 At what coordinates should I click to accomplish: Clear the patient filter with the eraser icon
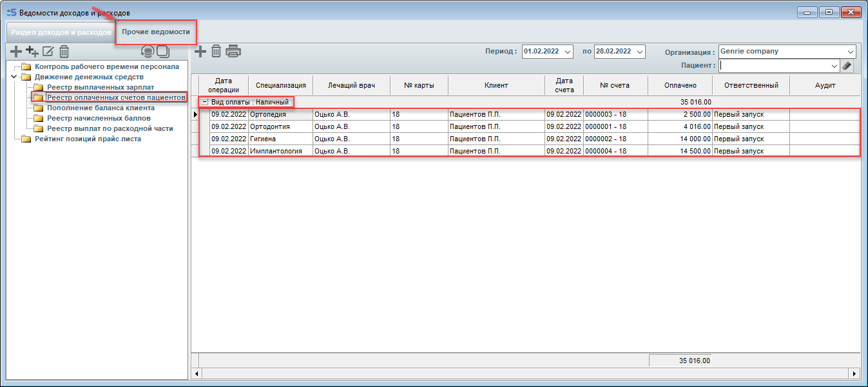coord(847,65)
